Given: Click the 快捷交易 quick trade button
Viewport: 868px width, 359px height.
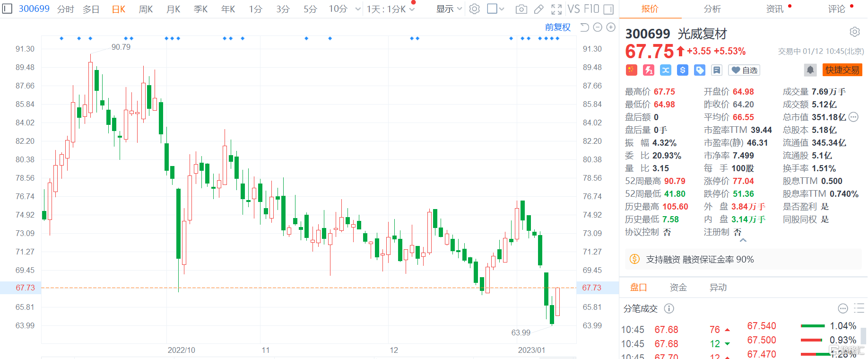Looking at the screenshot, I should click(842, 70).
